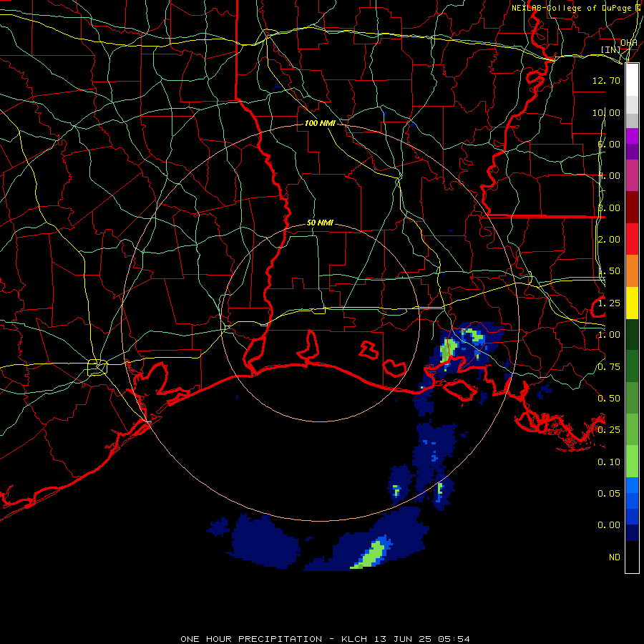Click the [IN] units label

611,49
